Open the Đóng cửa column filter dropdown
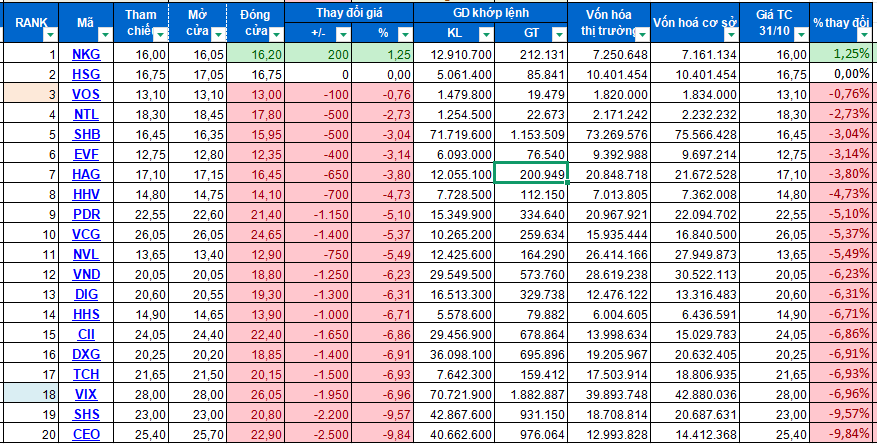Screen dimensions: 877x444 point(276,35)
